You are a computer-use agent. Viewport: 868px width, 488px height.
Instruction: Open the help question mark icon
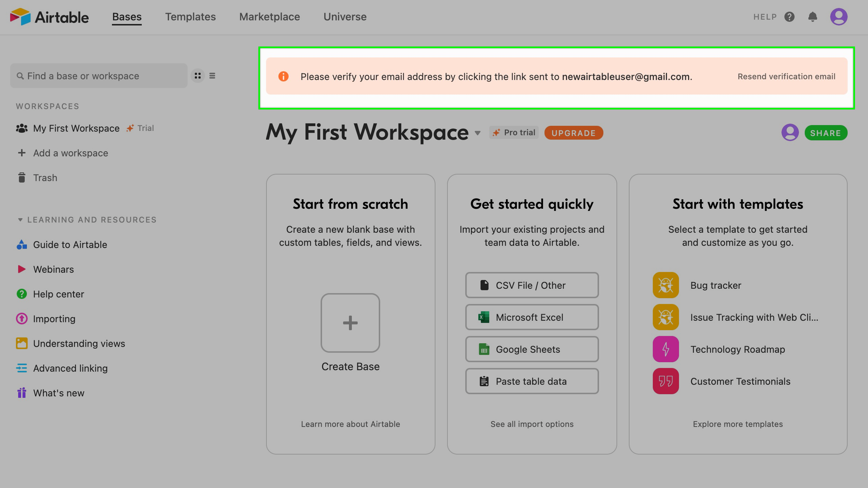pos(789,17)
